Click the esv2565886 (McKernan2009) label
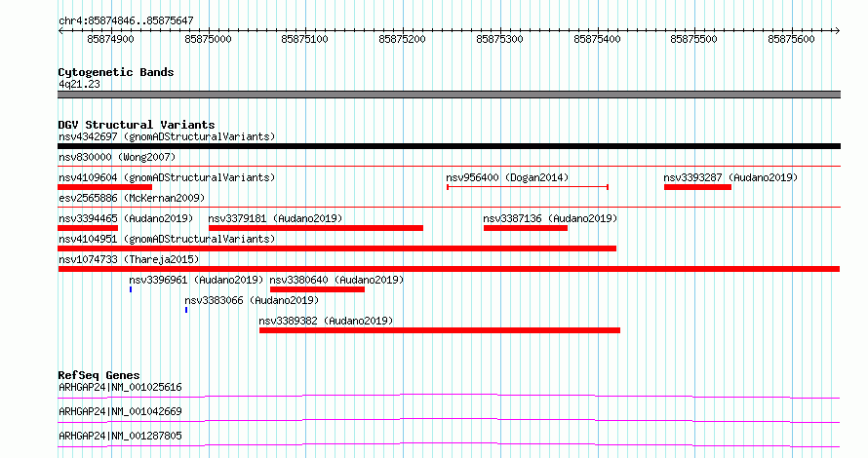Viewport: 868px width, 458px height. click(132, 198)
